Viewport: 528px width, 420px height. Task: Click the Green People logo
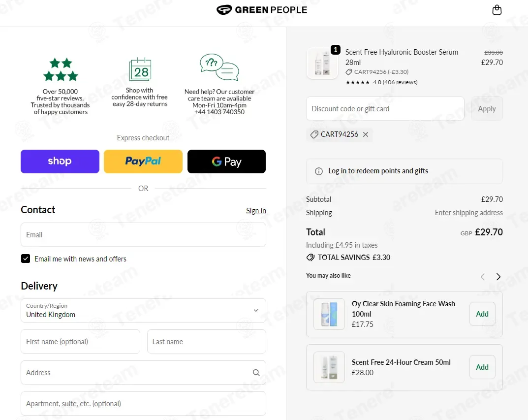tap(262, 10)
